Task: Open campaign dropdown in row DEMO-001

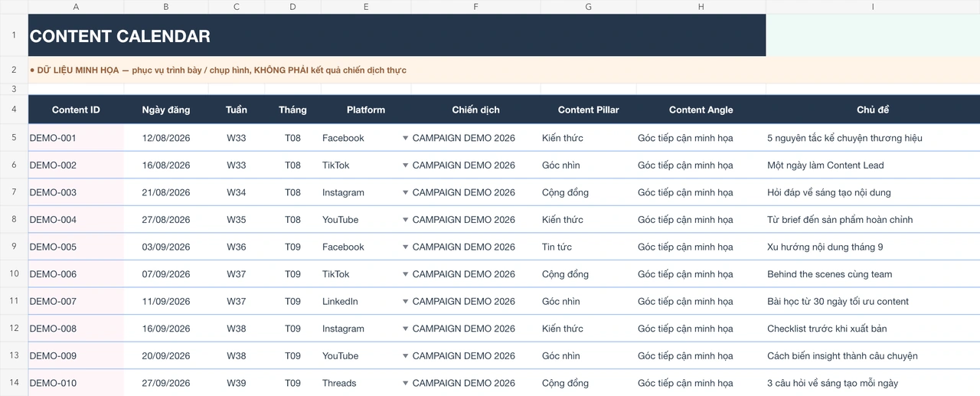Action: point(406,139)
